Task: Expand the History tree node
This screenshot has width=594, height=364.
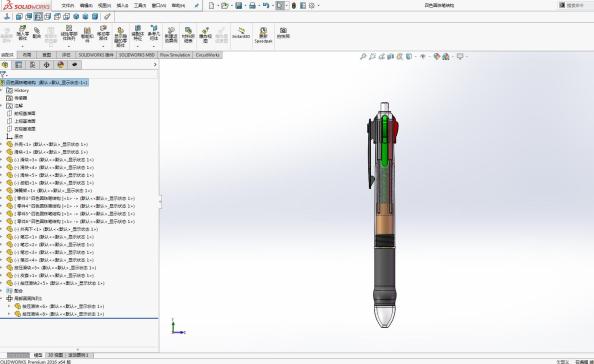Action: coord(2,91)
